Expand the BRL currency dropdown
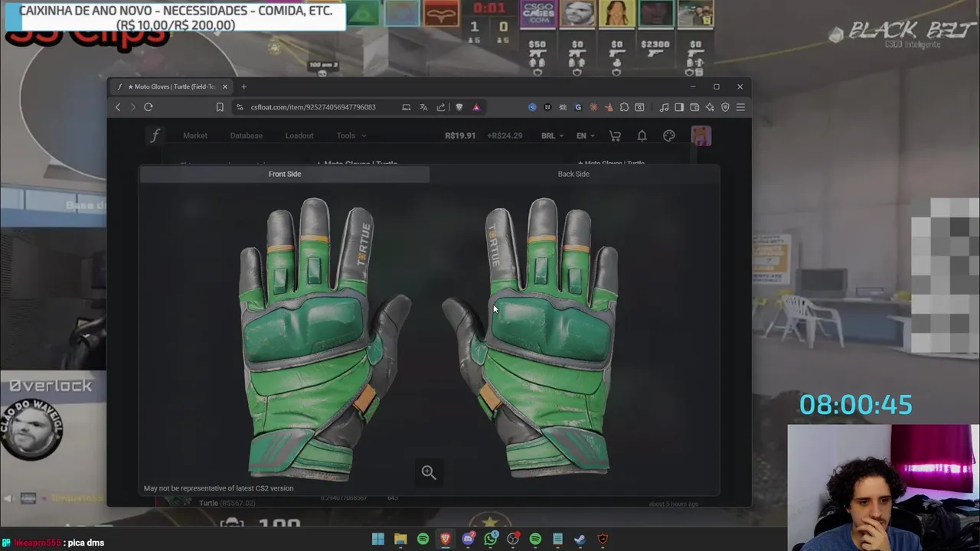This screenshot has width=980, height=551. (x=552, y=135)
